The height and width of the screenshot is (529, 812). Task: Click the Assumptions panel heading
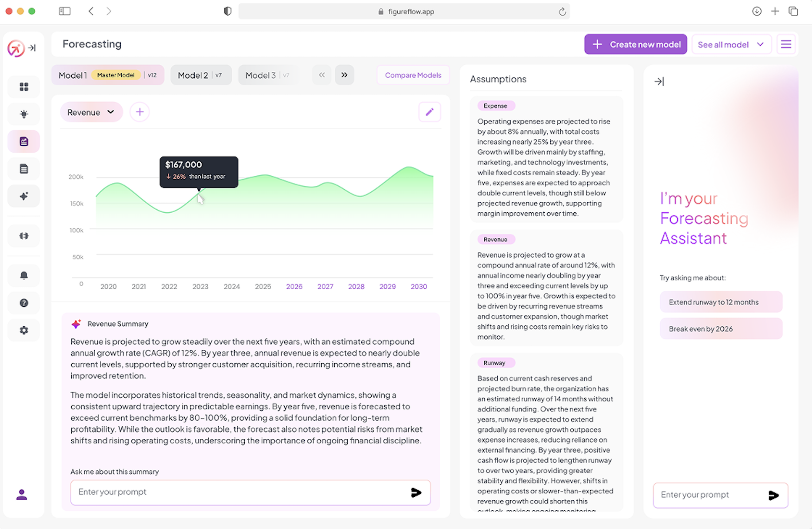[498, 79]
